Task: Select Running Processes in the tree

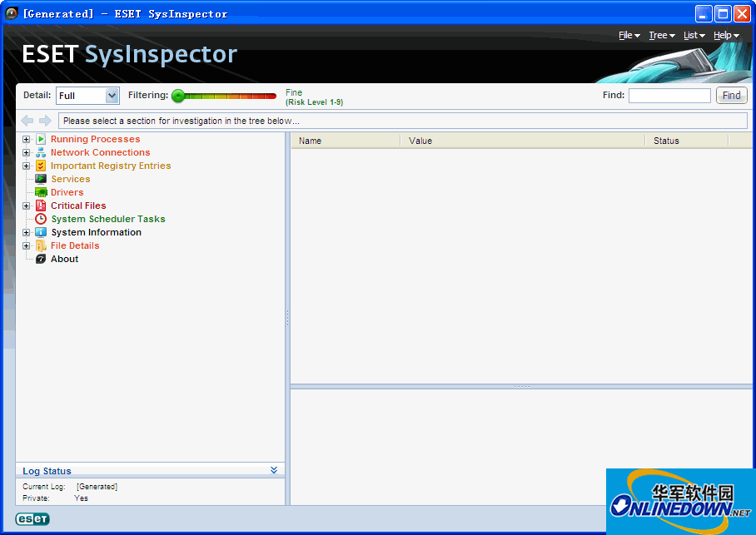Action: tap(96, 139)
